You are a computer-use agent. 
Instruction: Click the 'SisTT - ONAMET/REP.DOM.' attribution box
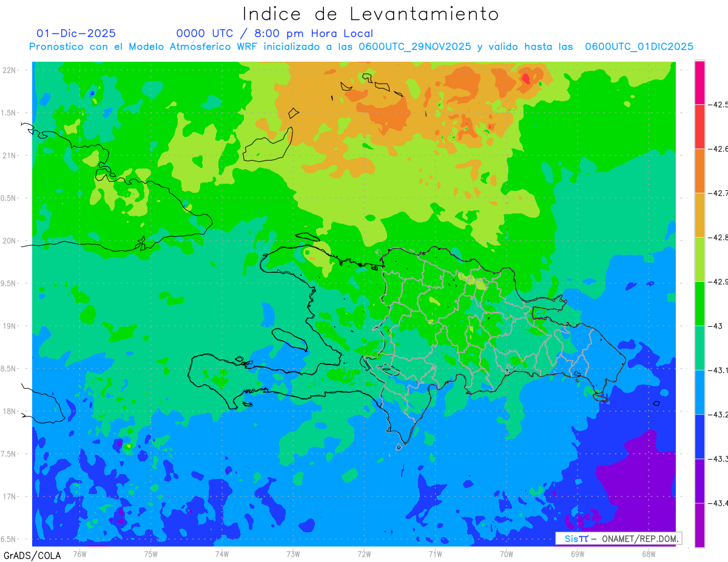[x=619, y=538]
